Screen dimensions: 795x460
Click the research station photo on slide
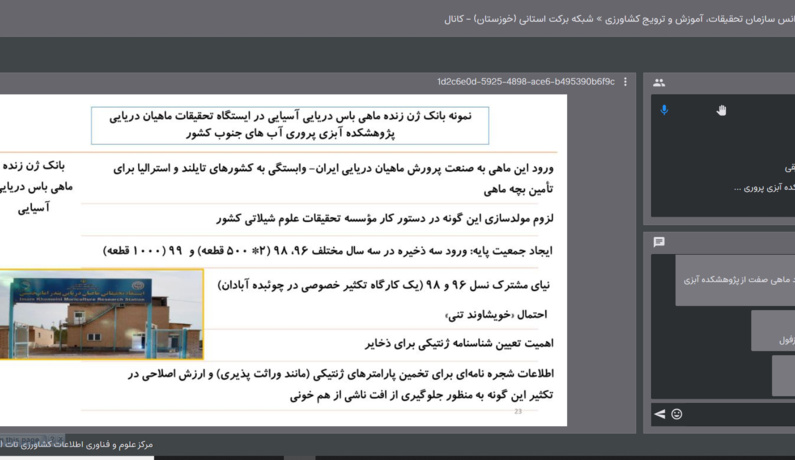click(x=101, y=314)
